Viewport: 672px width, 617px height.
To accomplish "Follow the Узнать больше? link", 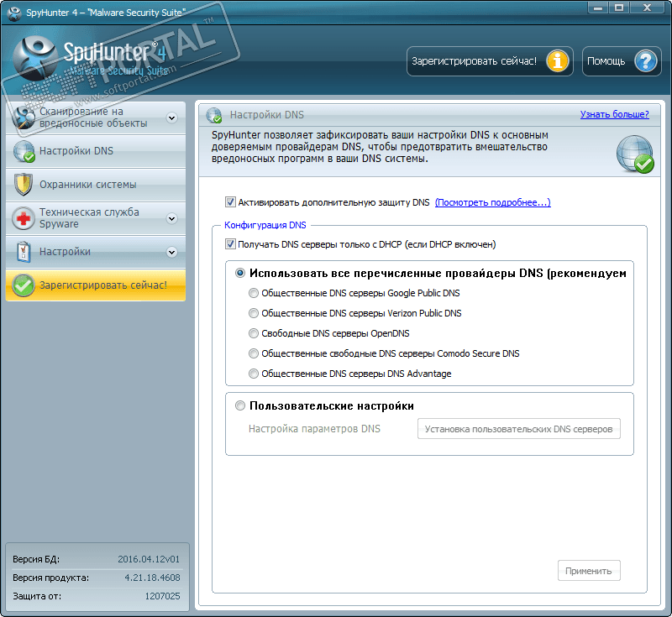I will coord(614,114).
